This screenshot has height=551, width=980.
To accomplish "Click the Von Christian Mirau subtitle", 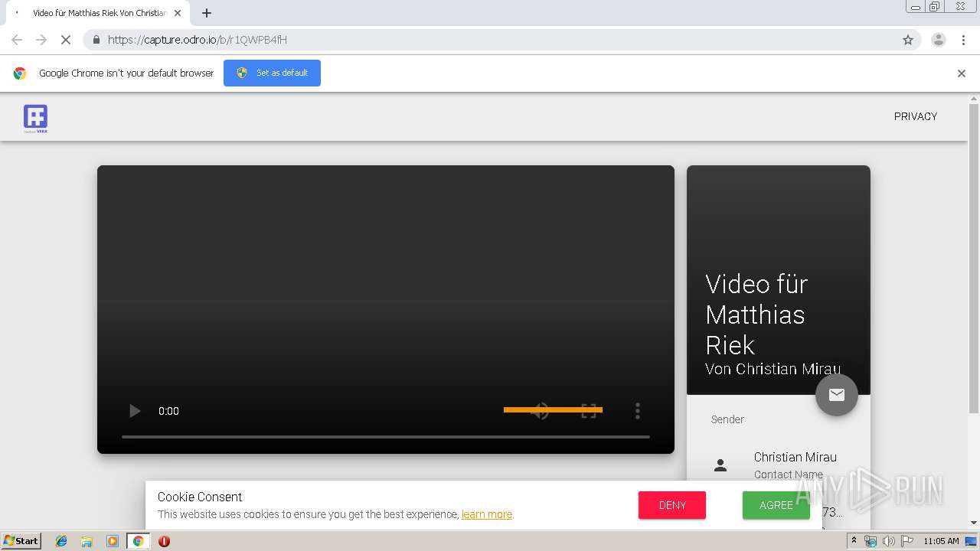I will click(x=773, y=369).
